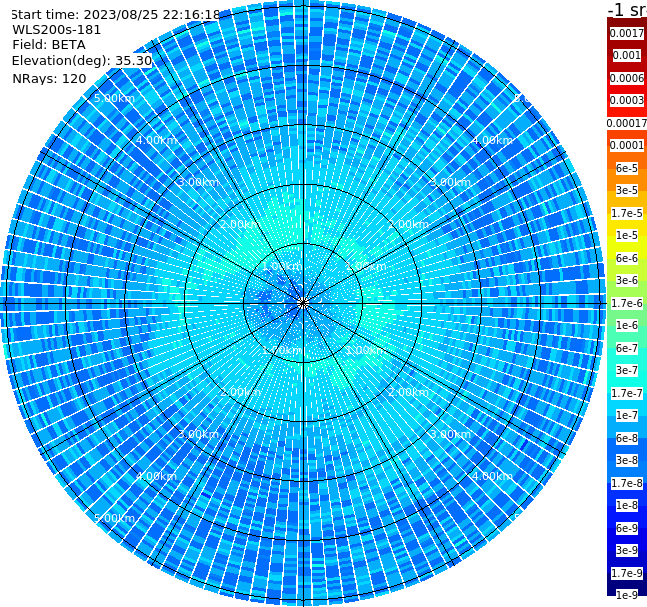Select the 3e-8 colorbar value
Image resolution: width=647 pixels, height=607 pixels.
click(627, 461)
